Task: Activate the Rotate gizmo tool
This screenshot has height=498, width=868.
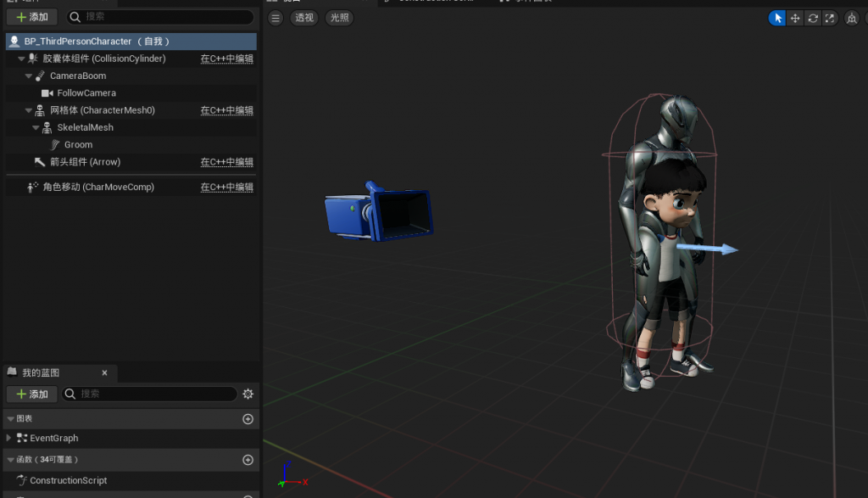Action: 813,19
